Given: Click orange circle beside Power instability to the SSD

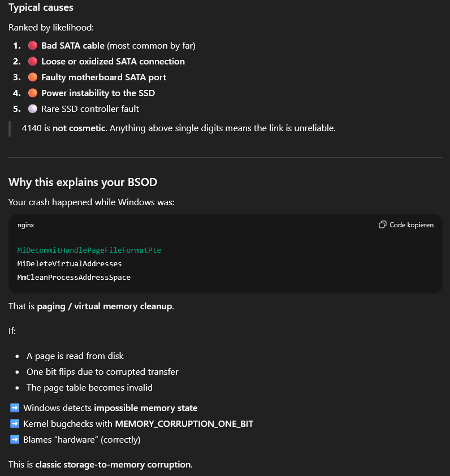Looking at the screenshot, I should tap(33, 93).
